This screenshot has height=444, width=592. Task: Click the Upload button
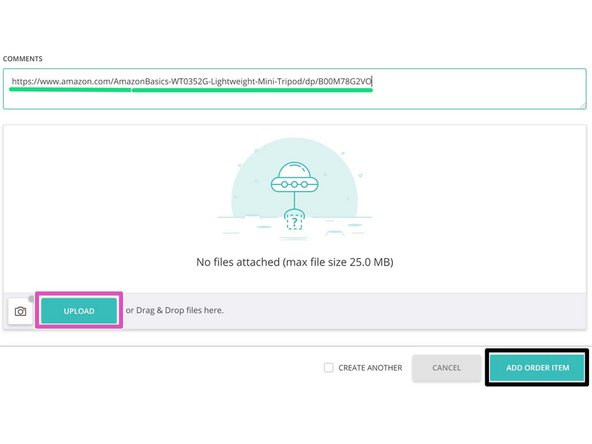tap(79, 311)
